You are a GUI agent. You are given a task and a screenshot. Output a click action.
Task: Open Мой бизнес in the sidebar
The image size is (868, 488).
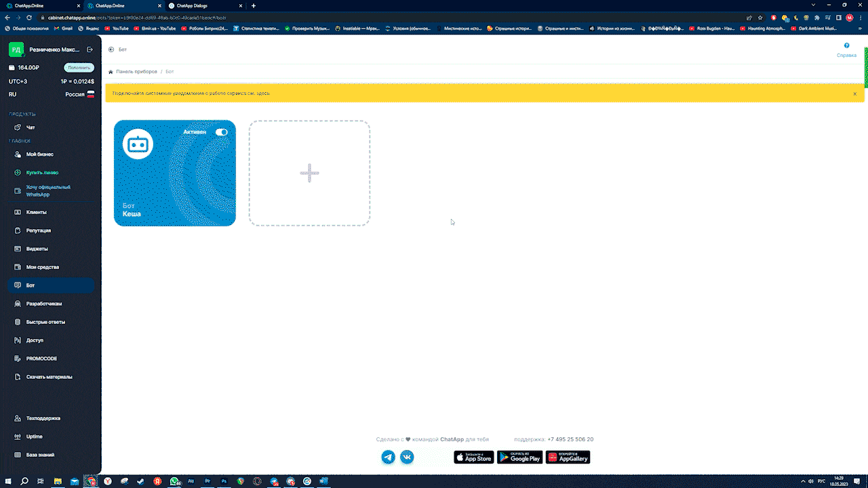click(x=39, y=155)
